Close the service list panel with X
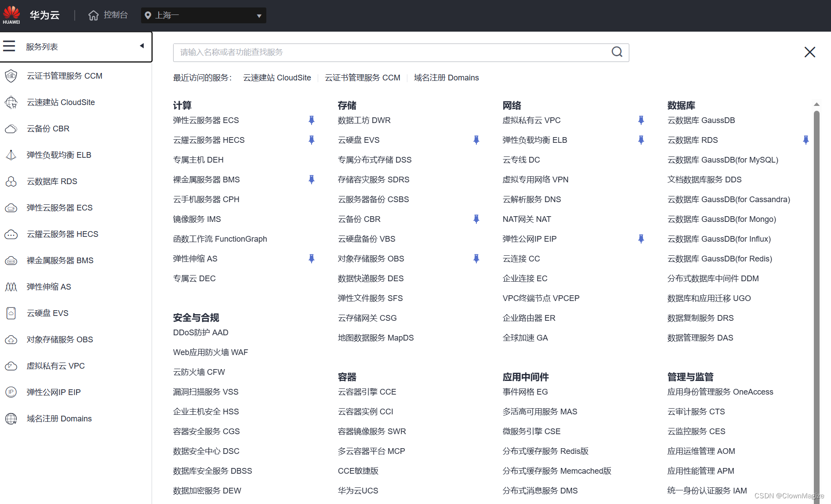The height and width of the screenshot is (504, 831). click(810, 52)
